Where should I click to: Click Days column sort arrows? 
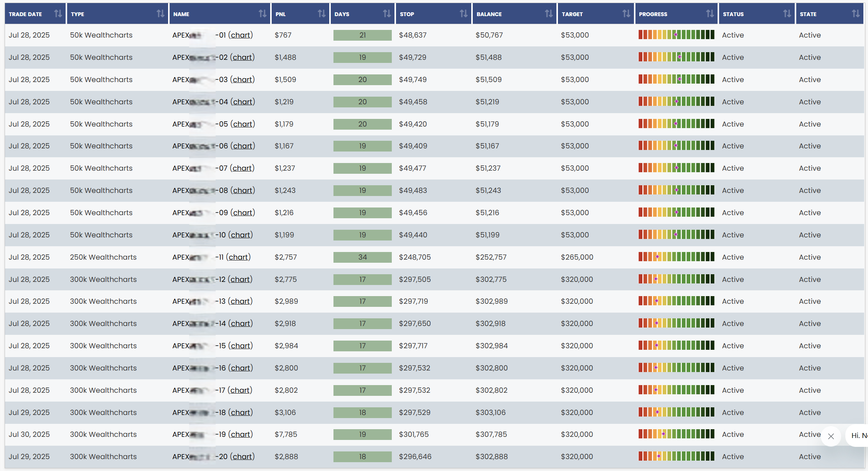point(387,14)
